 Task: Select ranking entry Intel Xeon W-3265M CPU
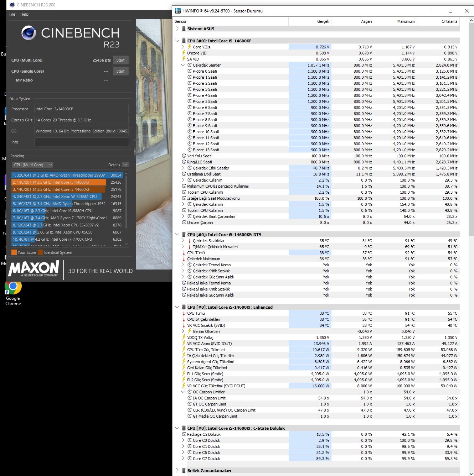(67, 197)
